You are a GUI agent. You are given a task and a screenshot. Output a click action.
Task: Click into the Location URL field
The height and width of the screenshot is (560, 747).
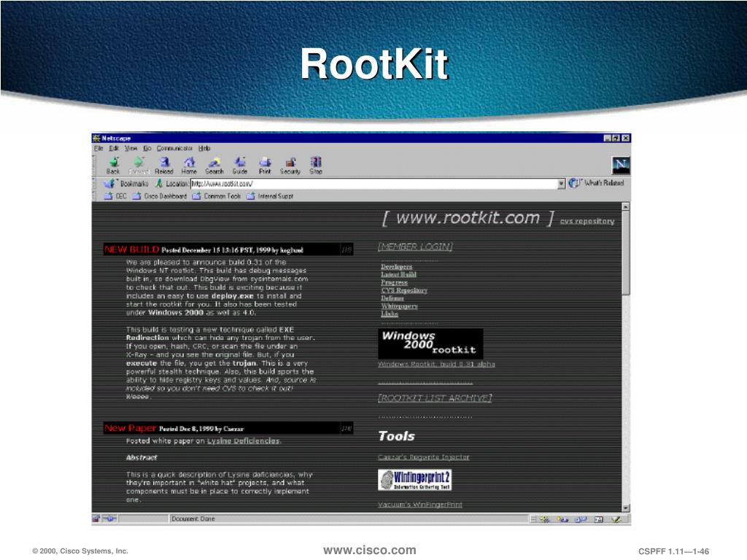tap(374, 183)
